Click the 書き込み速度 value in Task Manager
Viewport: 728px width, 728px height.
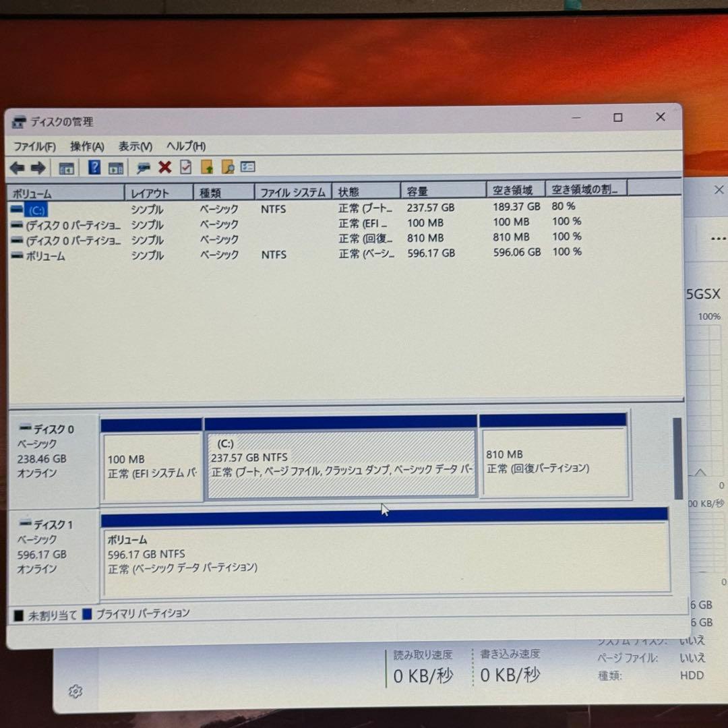[x=510, y=675]
